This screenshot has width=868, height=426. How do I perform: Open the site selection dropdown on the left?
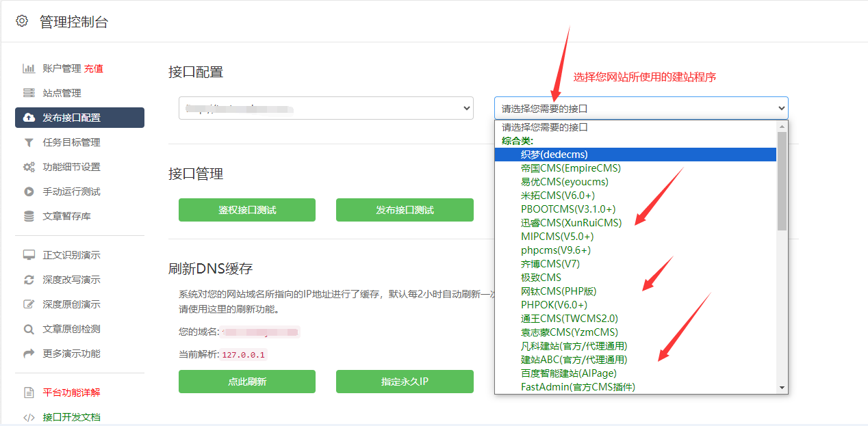point(326,108)
